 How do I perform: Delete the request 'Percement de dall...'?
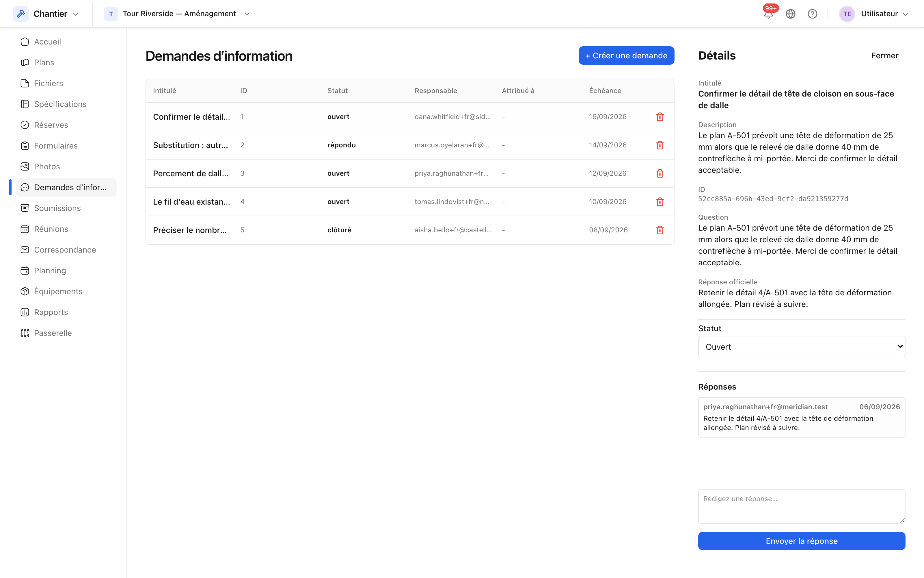tap(660, 173)
